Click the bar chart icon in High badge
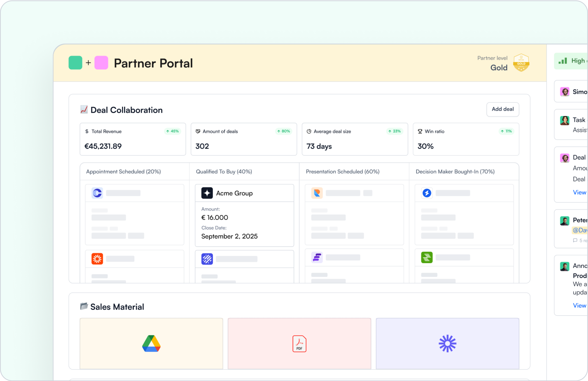This screenshot has height=381, width=588. 563,61
